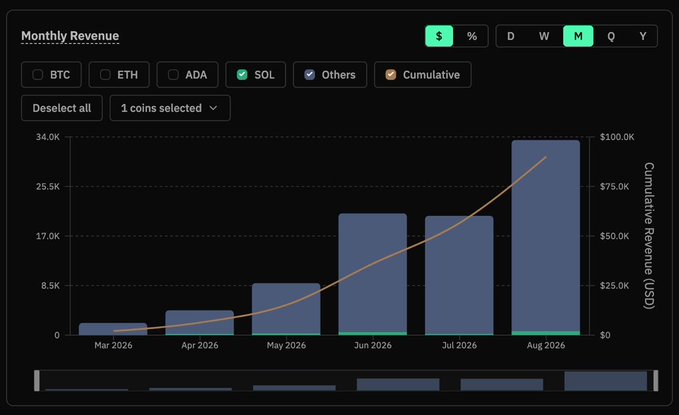The height and width of the screenshot is (415, 679).
Task: Click the 'Mar 2026' axis label
Action: (x=113, y=345)
